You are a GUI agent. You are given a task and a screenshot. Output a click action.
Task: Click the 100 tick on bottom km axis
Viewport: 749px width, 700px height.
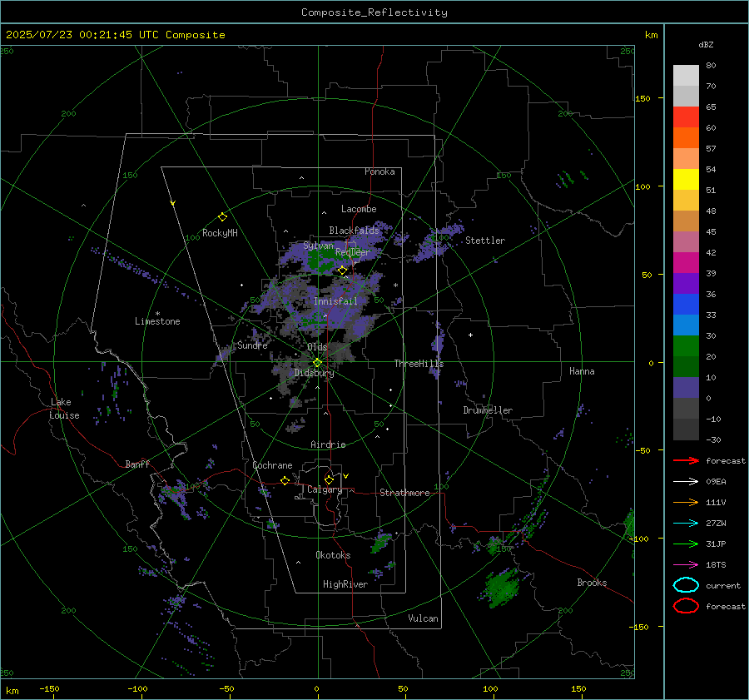490,688
